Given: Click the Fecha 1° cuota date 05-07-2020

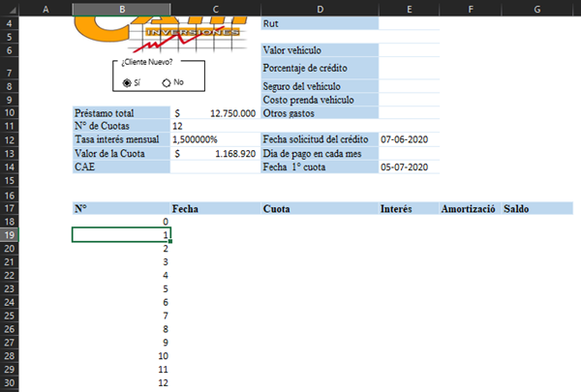Looking at the screenshot, I should [x=409, y=166].
